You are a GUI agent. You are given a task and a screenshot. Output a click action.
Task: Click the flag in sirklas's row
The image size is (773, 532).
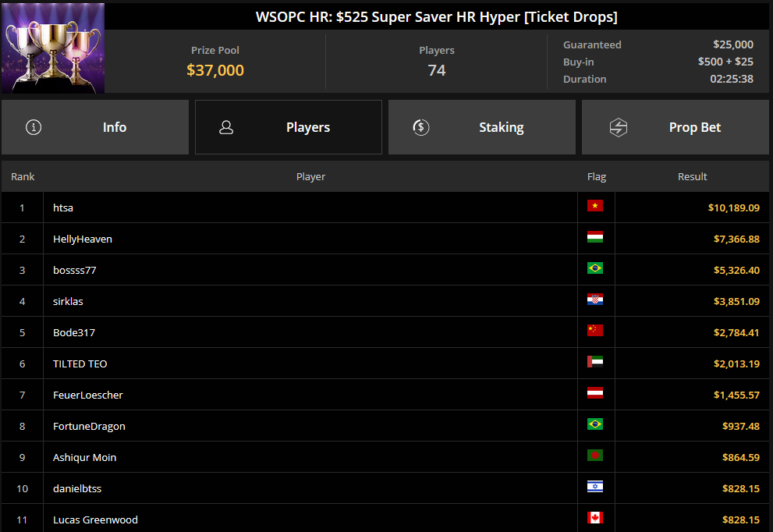pyautogui.click(x=595, y=300)
